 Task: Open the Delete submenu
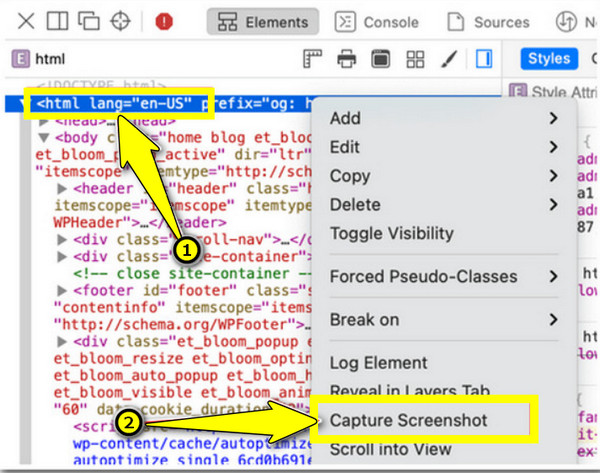(x=444, y=205)
